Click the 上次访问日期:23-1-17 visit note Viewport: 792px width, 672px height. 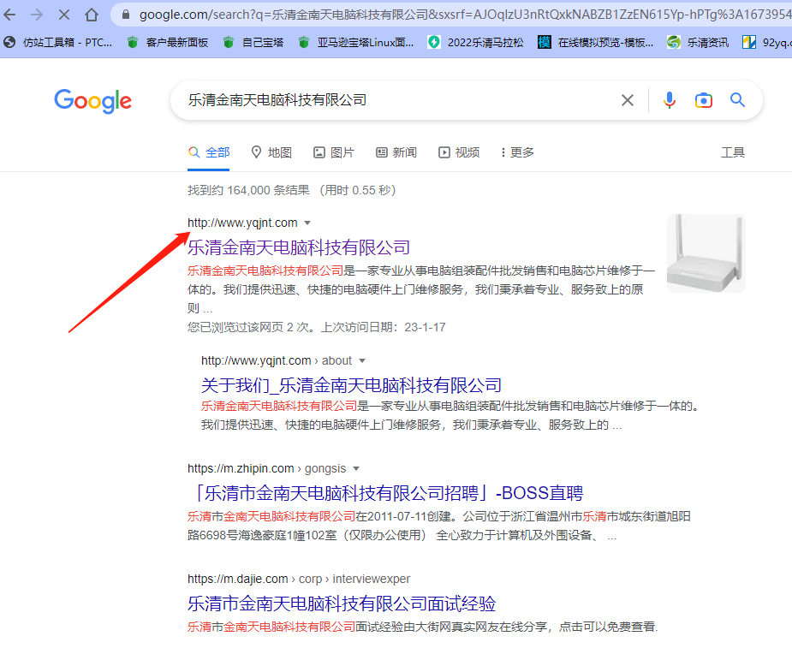click(x=384, y=327)
